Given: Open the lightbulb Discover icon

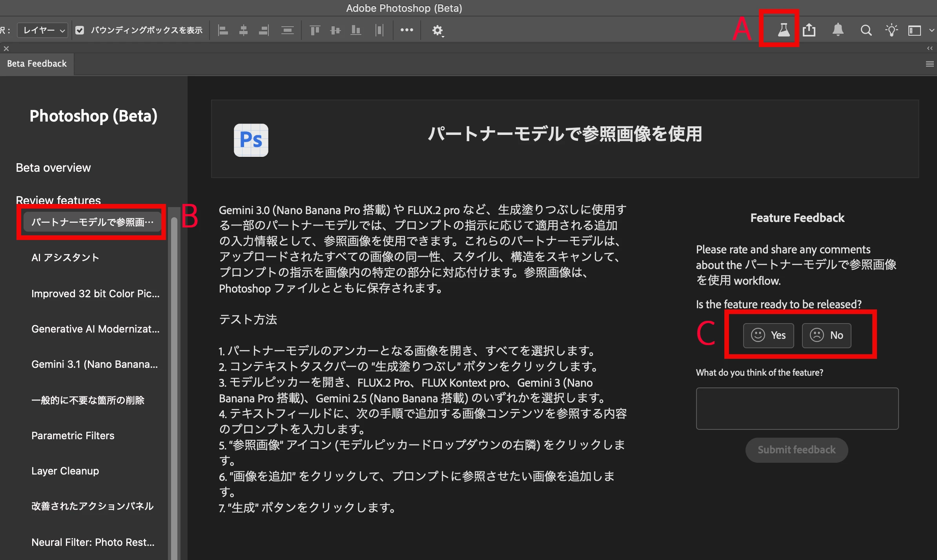Looking at the screenshot, I should pyautogui.click(x=891, y=30).
